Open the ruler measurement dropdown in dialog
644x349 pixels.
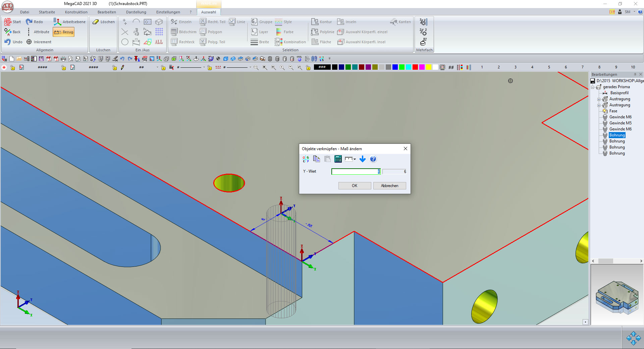point(351,159)
